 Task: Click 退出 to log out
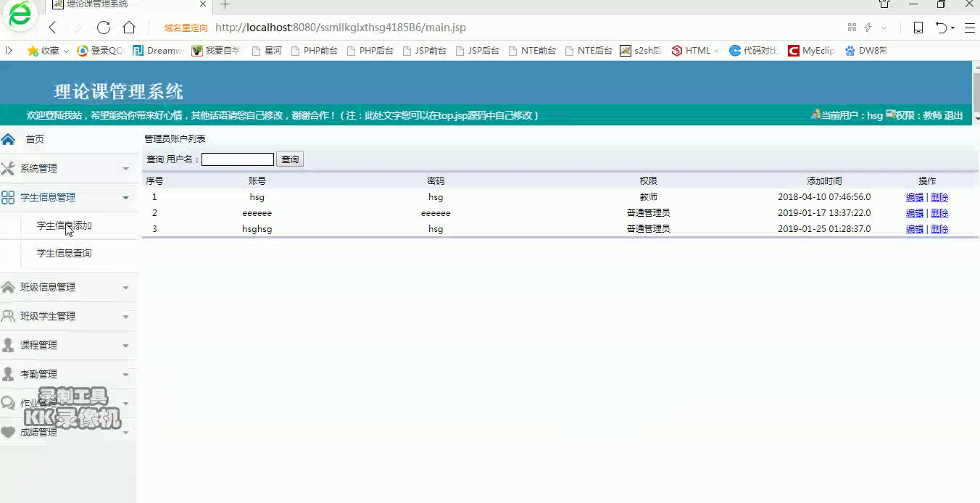pyautogui.click(x=953, y=115)
